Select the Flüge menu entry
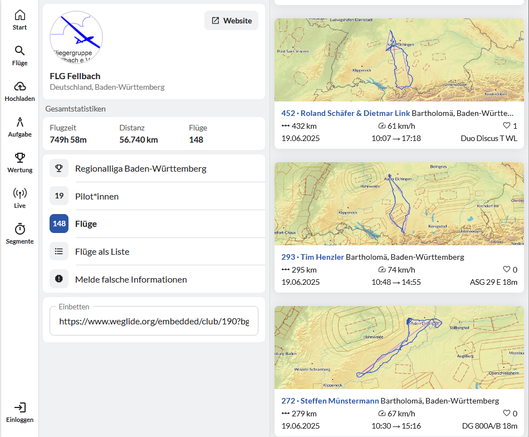This screenshot has width=529, height=437. 154,224
